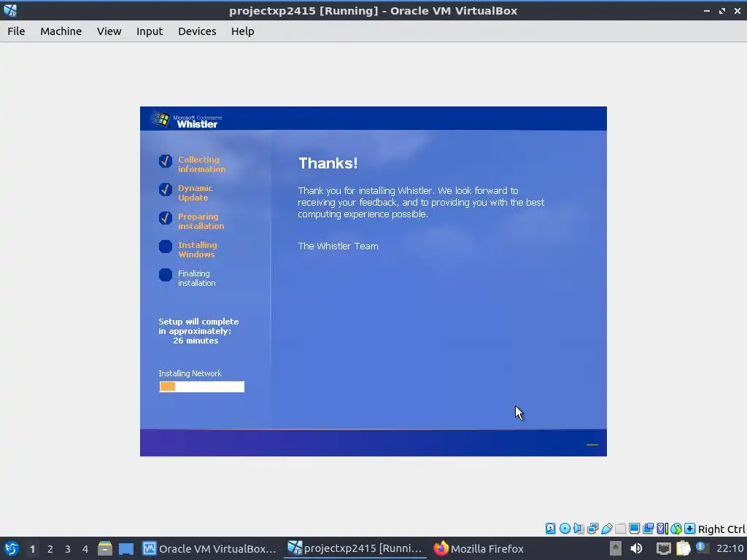Click the Dynamic Update step checkmark

pos(166,190)
